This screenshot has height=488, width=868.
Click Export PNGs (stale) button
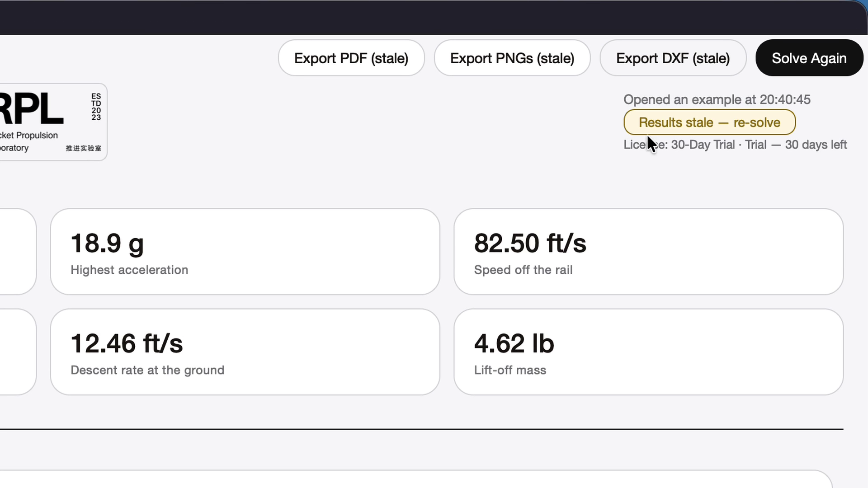tap(512, 58)
